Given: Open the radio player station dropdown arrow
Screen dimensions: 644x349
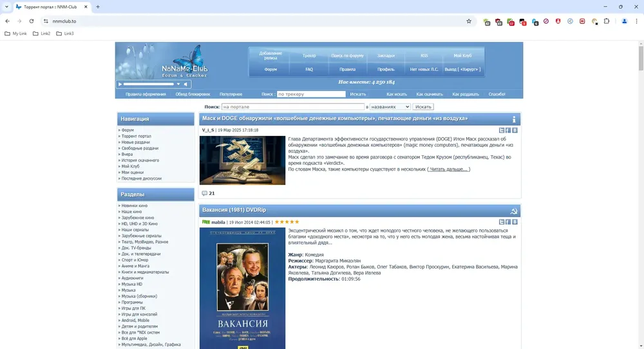Looking at the screenshot, I should pos(178,84).
